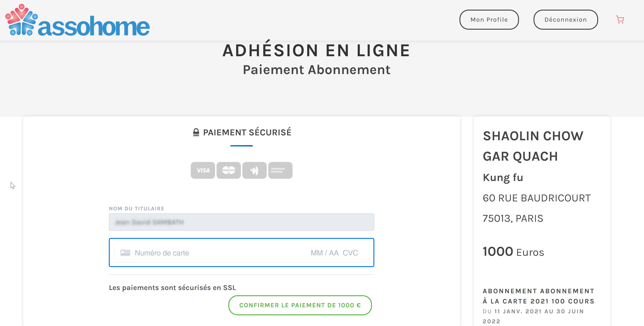Click the Adhésion en ligne heading
Viewport: 644px width, 326px height.
316,51
